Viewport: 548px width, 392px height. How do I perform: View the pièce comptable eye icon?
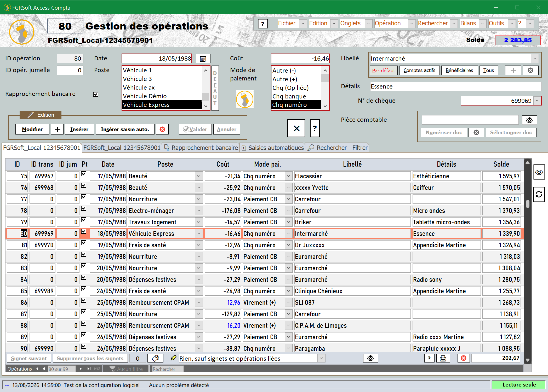(x=529, y=120)
